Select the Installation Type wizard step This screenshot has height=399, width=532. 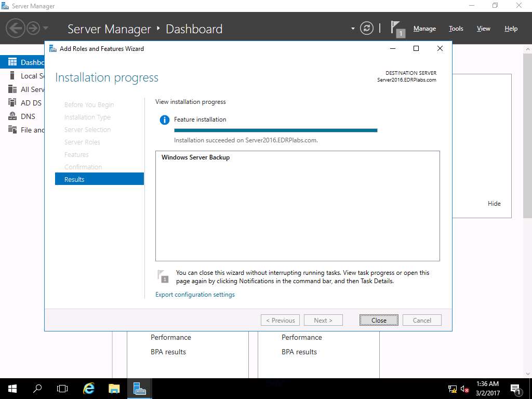[87, 117]
